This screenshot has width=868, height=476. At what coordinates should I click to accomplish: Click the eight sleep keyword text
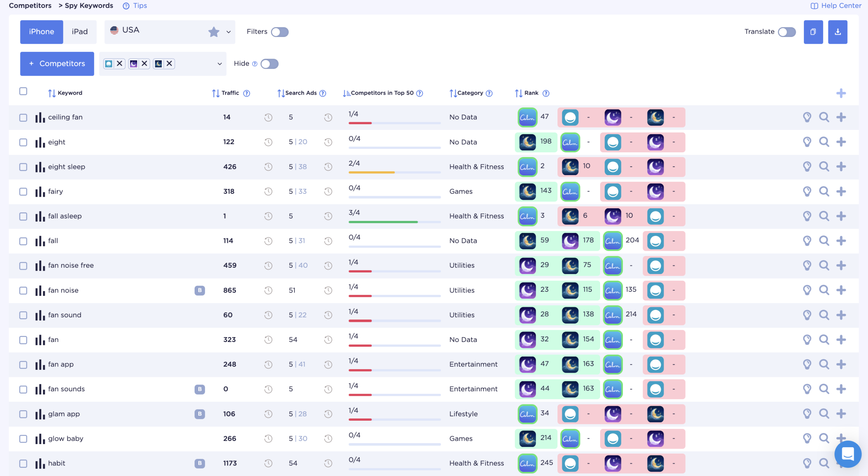tap(66, 167)
